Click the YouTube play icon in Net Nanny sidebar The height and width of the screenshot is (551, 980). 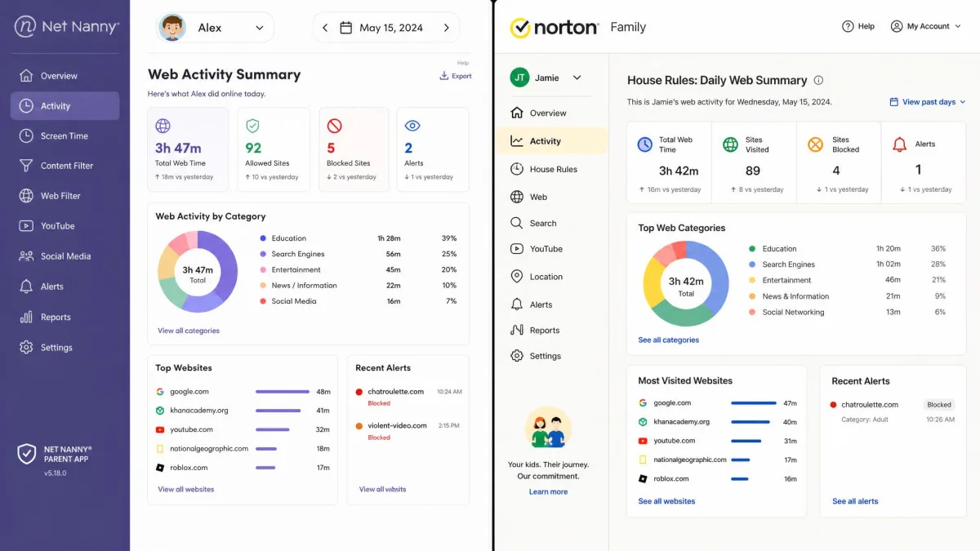tap(26, 226)
